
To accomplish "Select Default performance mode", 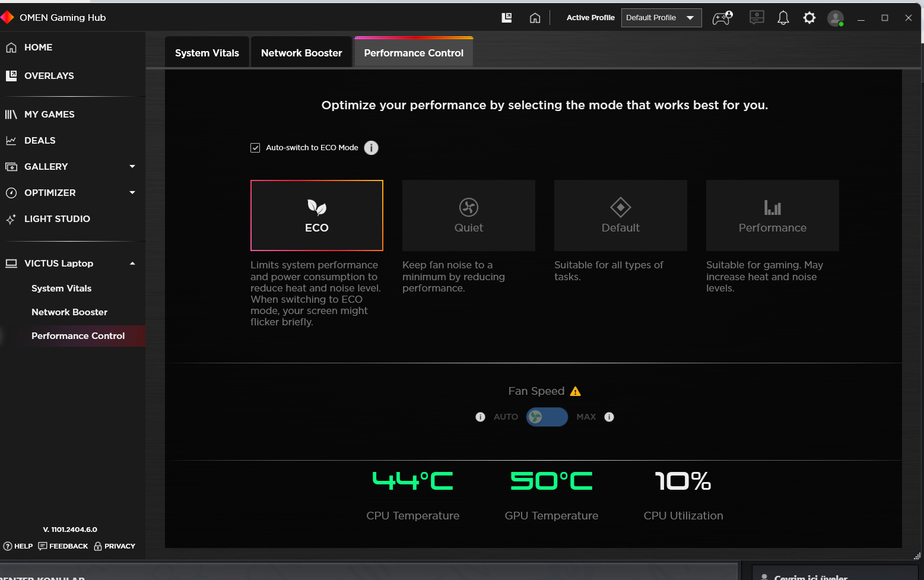I will (621, 215).
